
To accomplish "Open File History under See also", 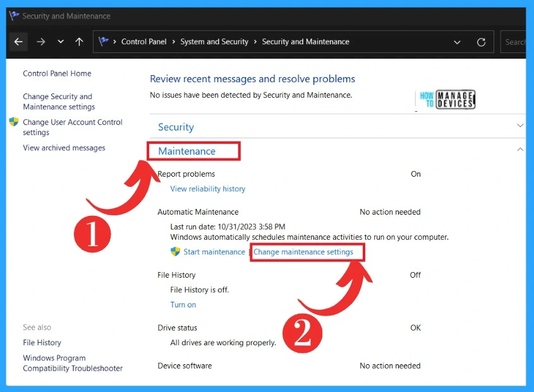I will point(42,343).
